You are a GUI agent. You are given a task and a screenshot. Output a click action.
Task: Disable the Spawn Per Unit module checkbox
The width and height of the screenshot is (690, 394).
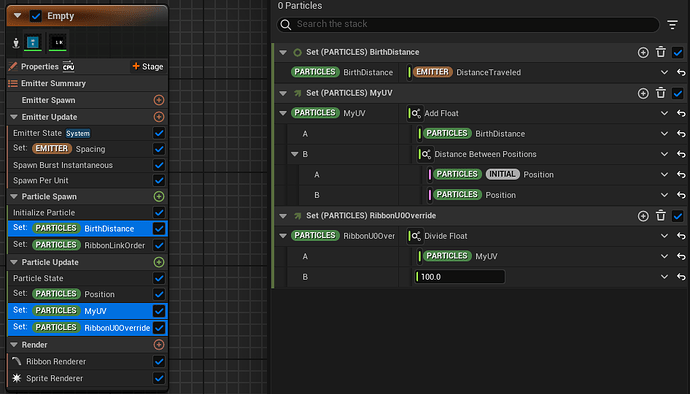tap(159, 180)
